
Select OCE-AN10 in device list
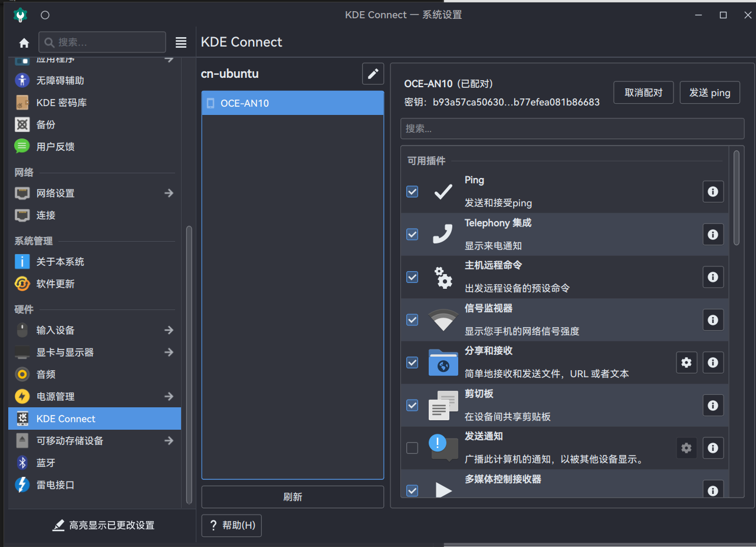tap(292, 103)
